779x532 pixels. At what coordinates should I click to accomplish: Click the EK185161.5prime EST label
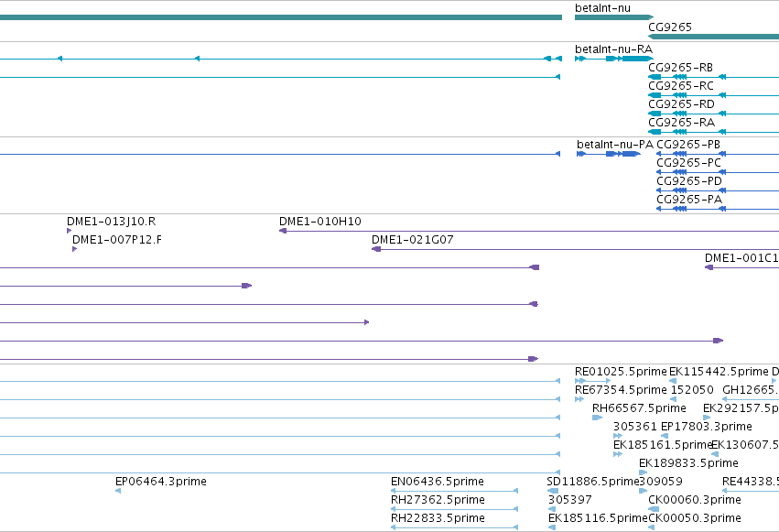point(663,446)
